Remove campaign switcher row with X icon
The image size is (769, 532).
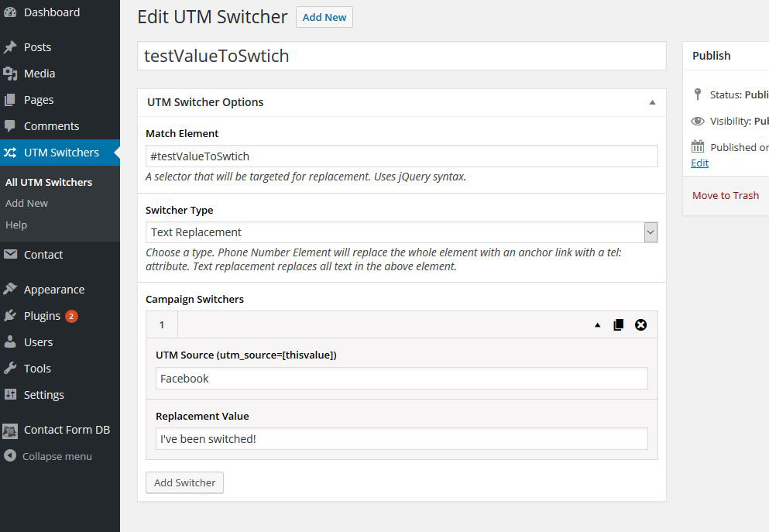click(x=640, y=325)
